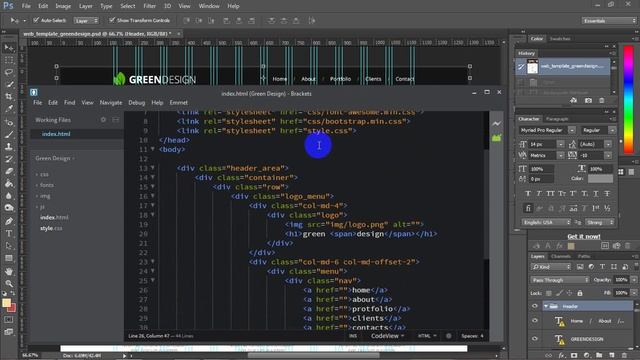This screenshot has height=360, width=640.
Task: Select the Crop tool
Action: (x=9, y=97)
